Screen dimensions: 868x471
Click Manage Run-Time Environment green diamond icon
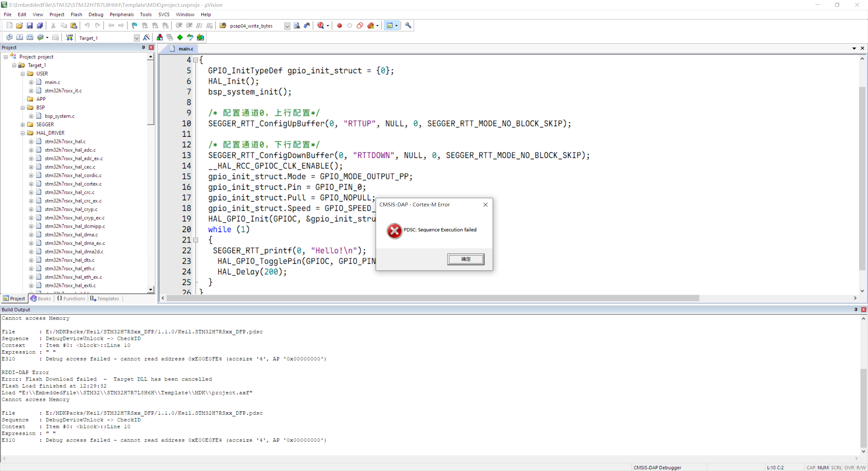[x=180, y=37]
